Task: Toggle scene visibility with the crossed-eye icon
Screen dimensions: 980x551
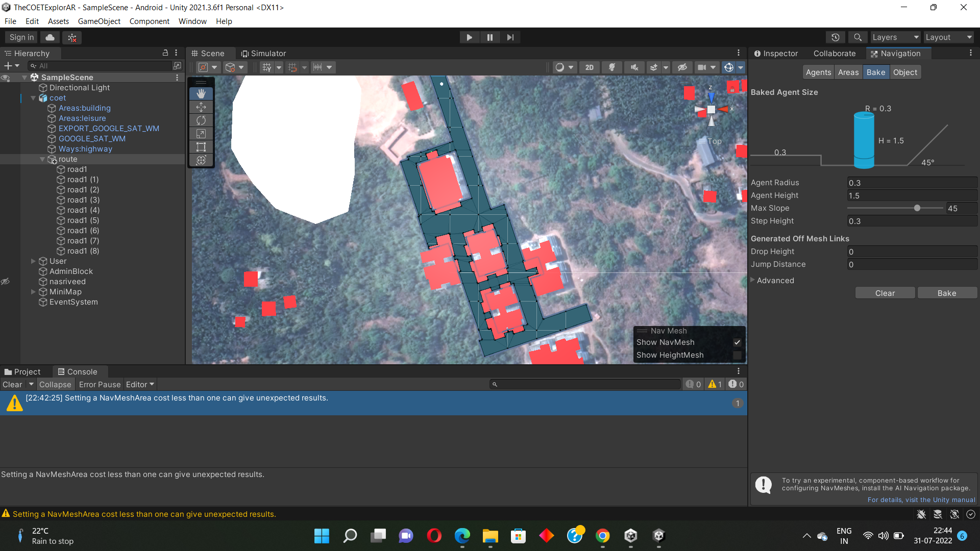Action: [x=6, y=281]
